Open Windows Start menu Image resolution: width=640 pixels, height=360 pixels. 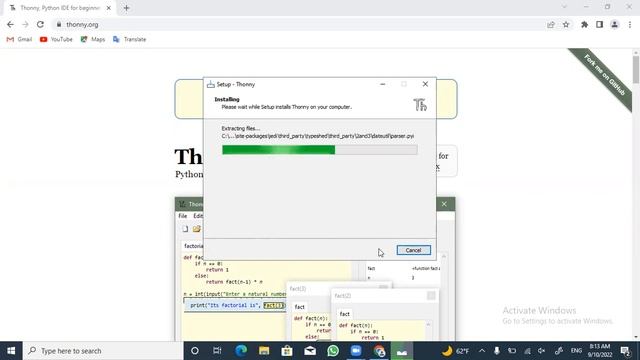pos(11,351)
